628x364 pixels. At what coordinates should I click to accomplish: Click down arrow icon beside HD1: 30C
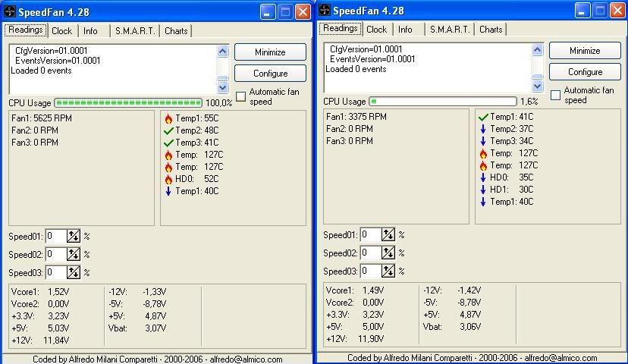point(483,190)
